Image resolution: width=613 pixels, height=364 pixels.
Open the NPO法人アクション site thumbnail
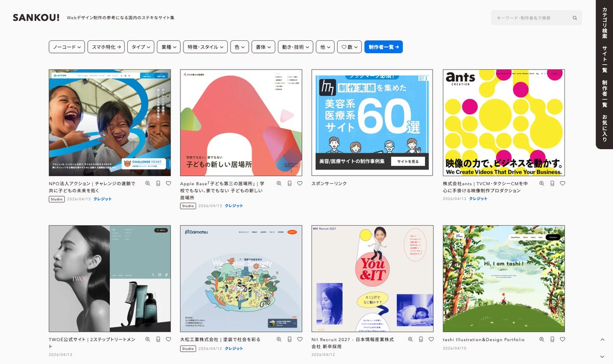point(110,123)
